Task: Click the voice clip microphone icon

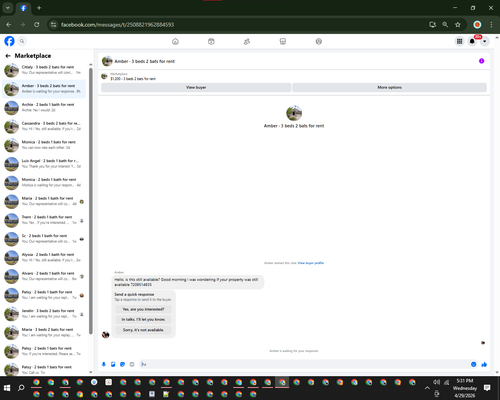Action: [x=104, y=364]
